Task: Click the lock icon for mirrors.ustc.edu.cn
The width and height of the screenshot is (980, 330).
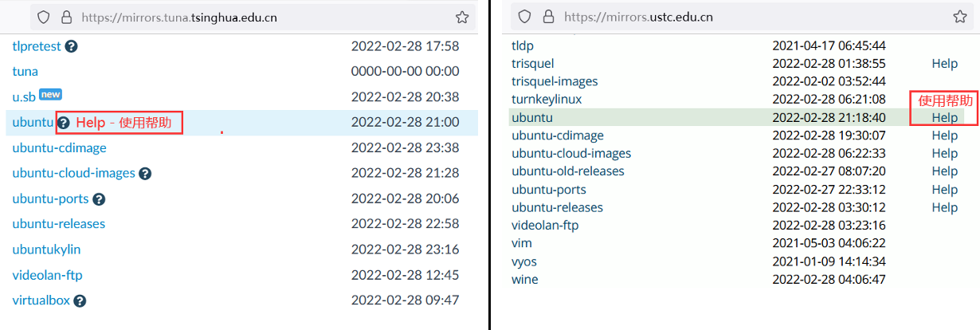Action: coord(548,17)
